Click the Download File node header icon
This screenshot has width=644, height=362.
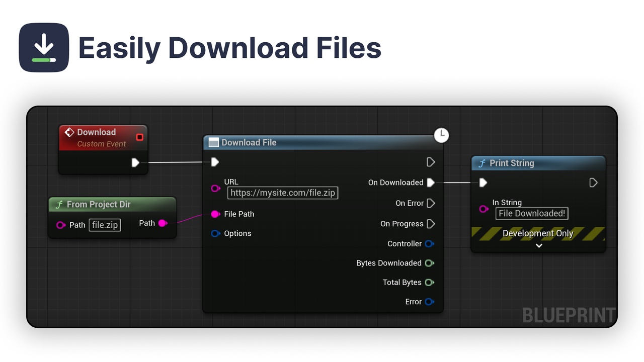[x=213, y=143]
